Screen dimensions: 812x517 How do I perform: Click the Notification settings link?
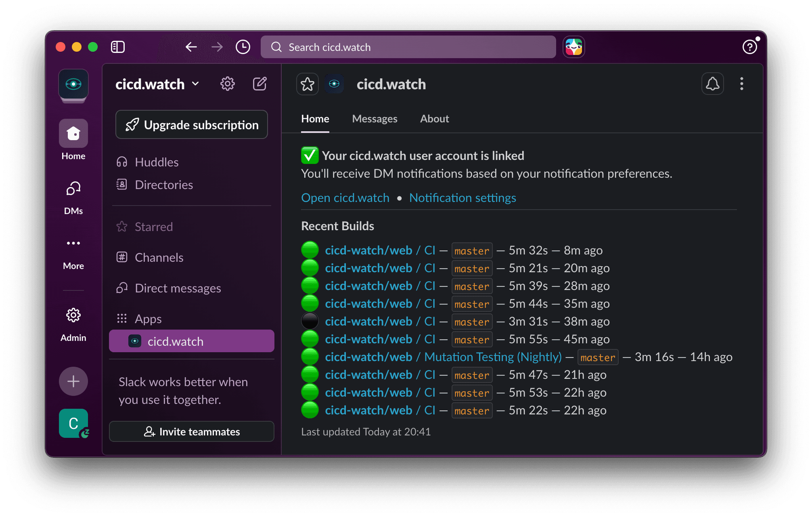tap(462, 198)
